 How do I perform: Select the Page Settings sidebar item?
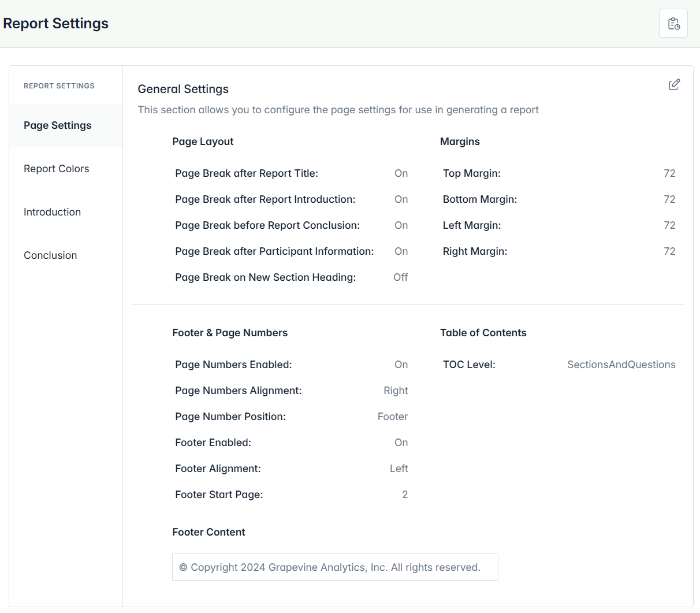point(58,125)
